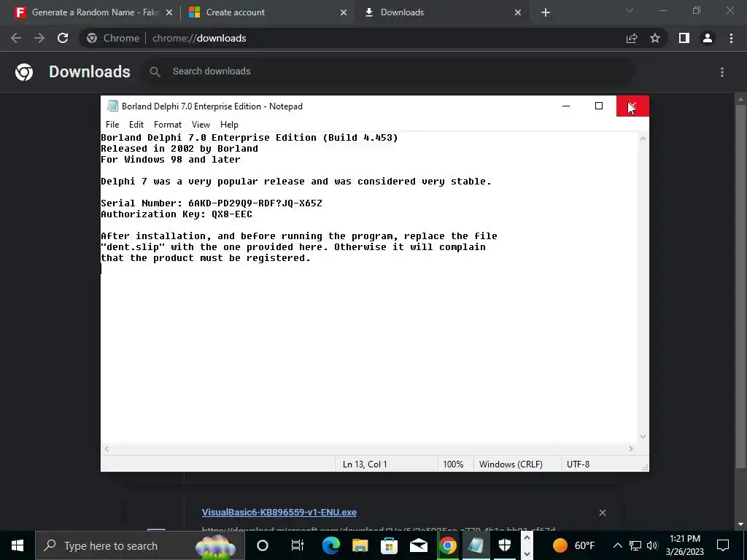Click the 100% zoom status entry

coord(453,464)
